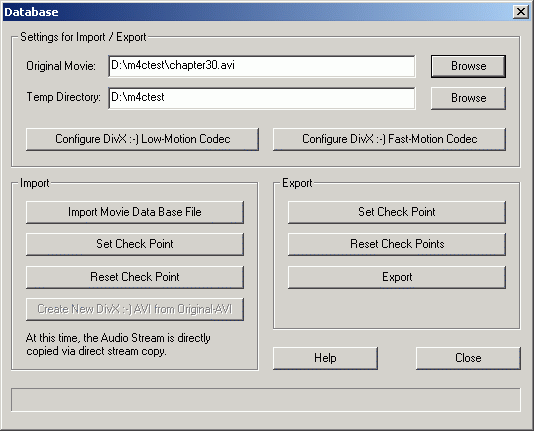This screenshot has width=534, height=431.
Task: Open the Help button
Action: (x=325, y=358)
